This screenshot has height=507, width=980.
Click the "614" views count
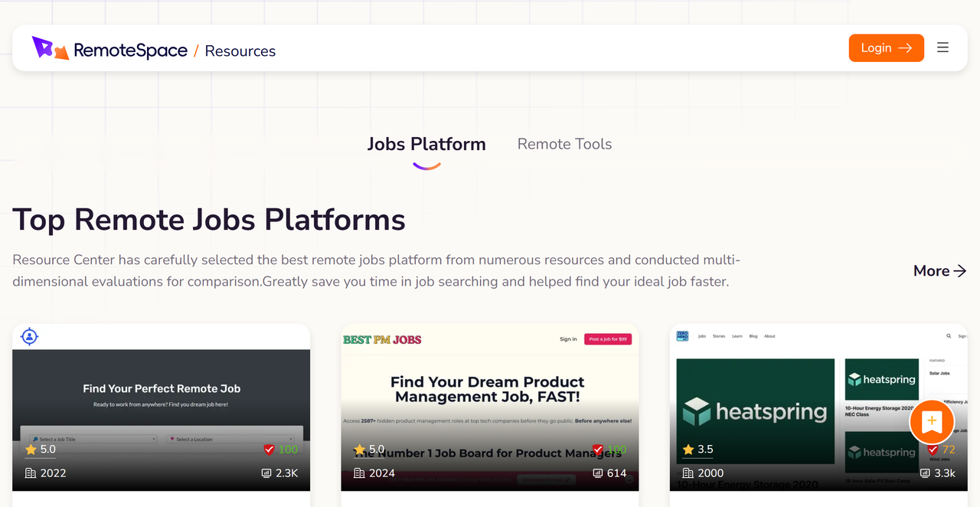point(617,473)
